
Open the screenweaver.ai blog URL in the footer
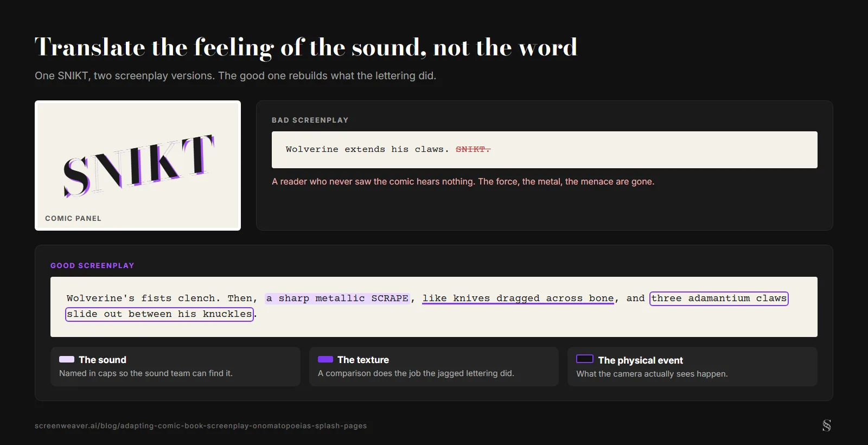(x=201, y=426)
